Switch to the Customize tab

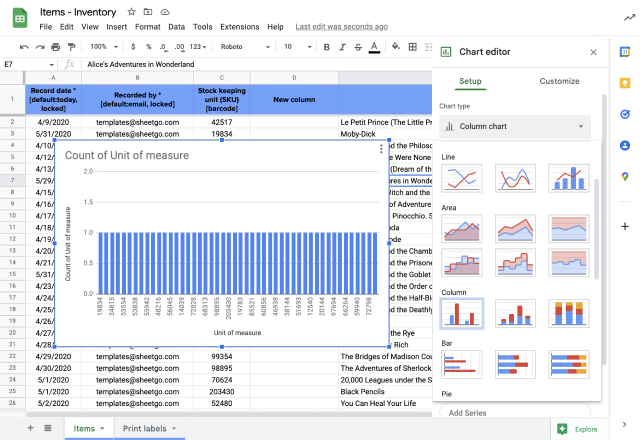(559, 81)
